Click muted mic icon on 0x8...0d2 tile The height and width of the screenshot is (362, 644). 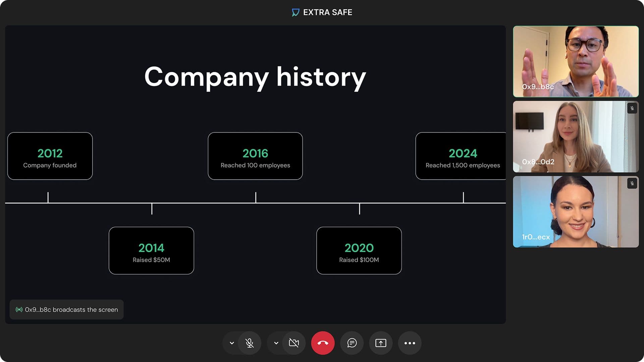click(x=632, y=108)
